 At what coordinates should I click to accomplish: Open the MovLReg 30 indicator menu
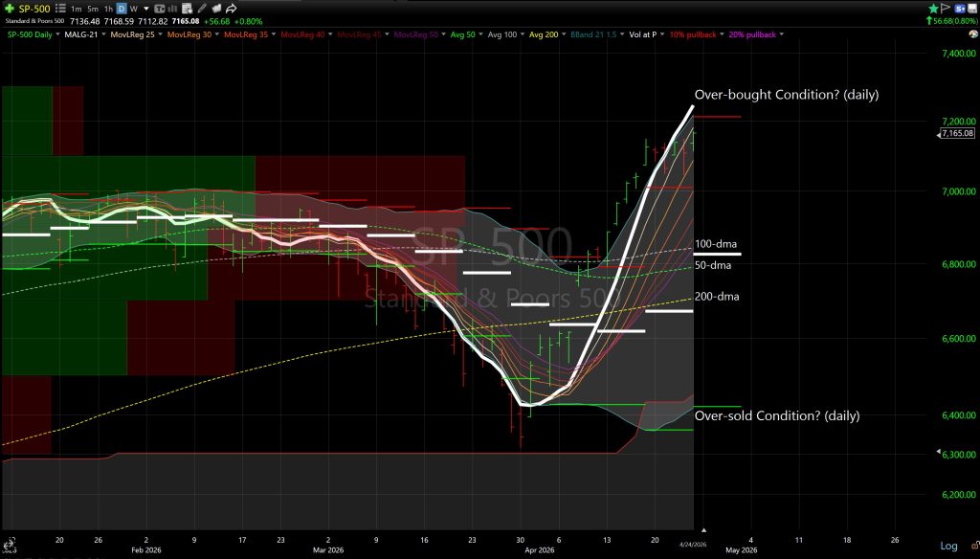coord(217,34)
